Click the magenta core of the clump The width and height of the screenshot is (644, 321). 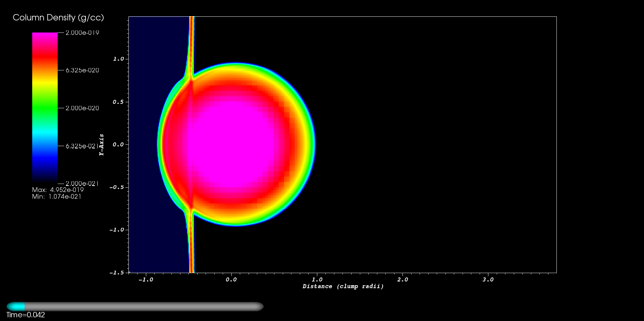(231, 144)
